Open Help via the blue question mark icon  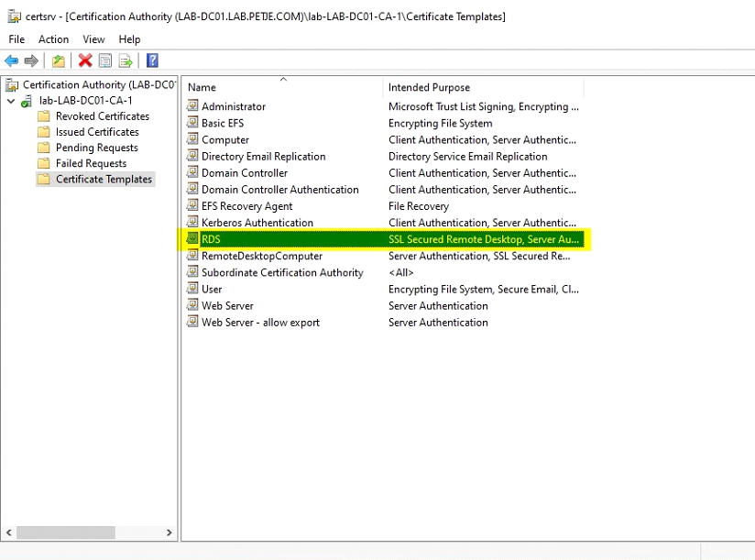pos(152,60)
